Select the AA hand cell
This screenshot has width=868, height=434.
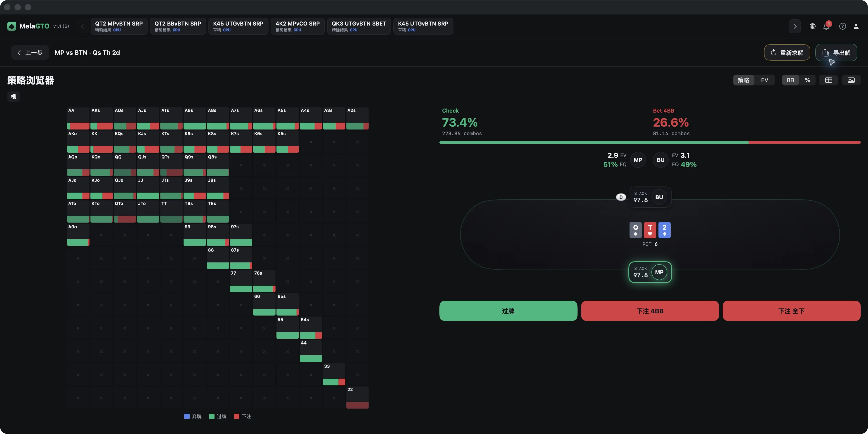pyautogui.click(x=78, y=118)
